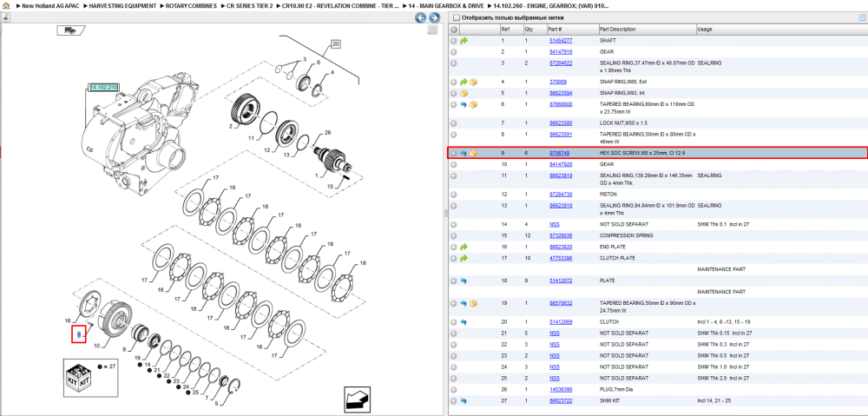Click package box icon on SNAP RING M93 row

click(x=464, y=93)
